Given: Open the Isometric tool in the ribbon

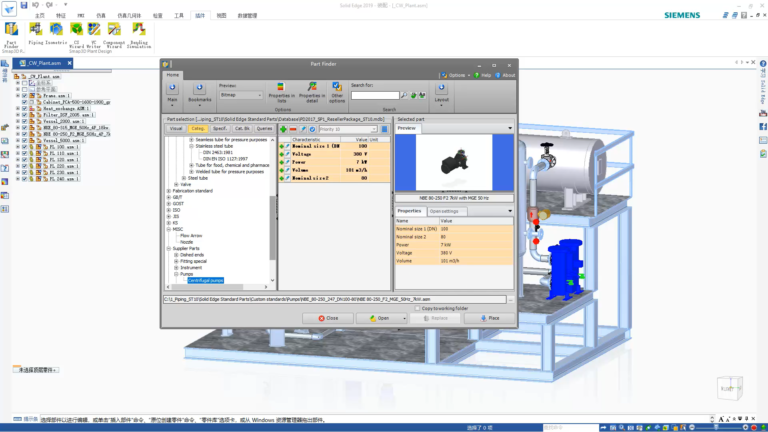Looking at the screenshot, I should pos(56,34).
